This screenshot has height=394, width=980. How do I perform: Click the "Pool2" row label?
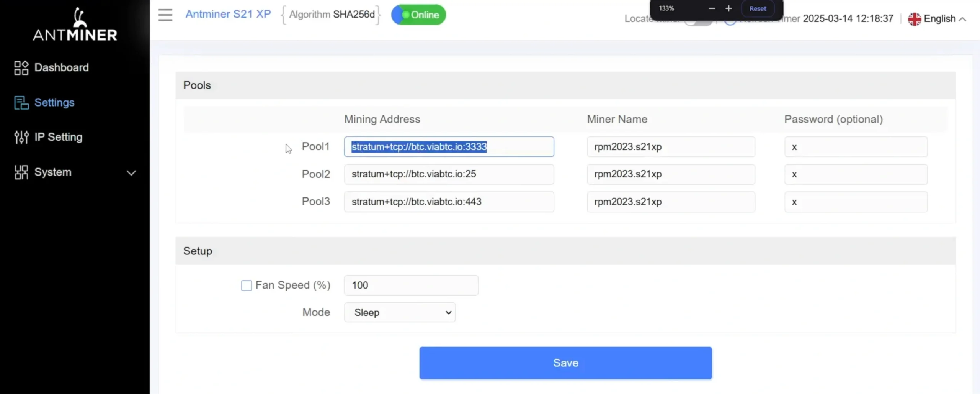coord(316,174)
